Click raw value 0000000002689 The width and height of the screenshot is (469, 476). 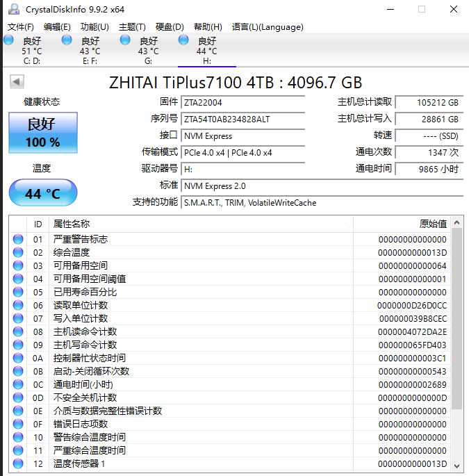413,385
